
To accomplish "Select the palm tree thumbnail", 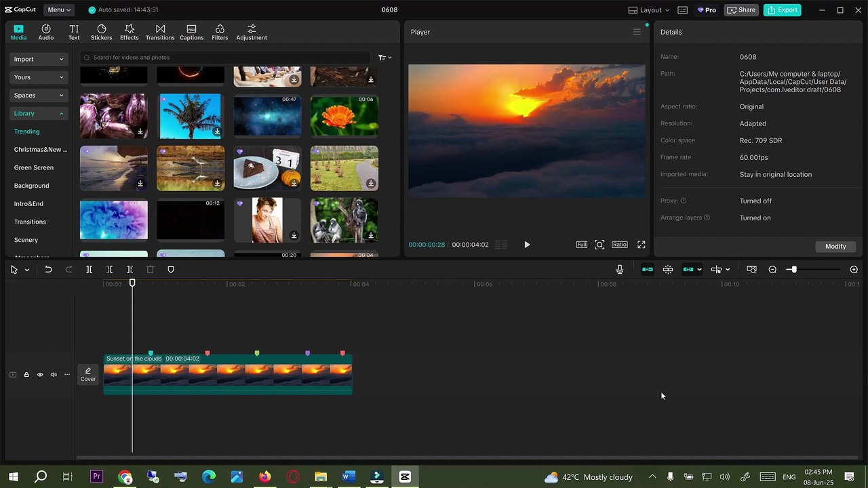I will [x=191, y=116].
